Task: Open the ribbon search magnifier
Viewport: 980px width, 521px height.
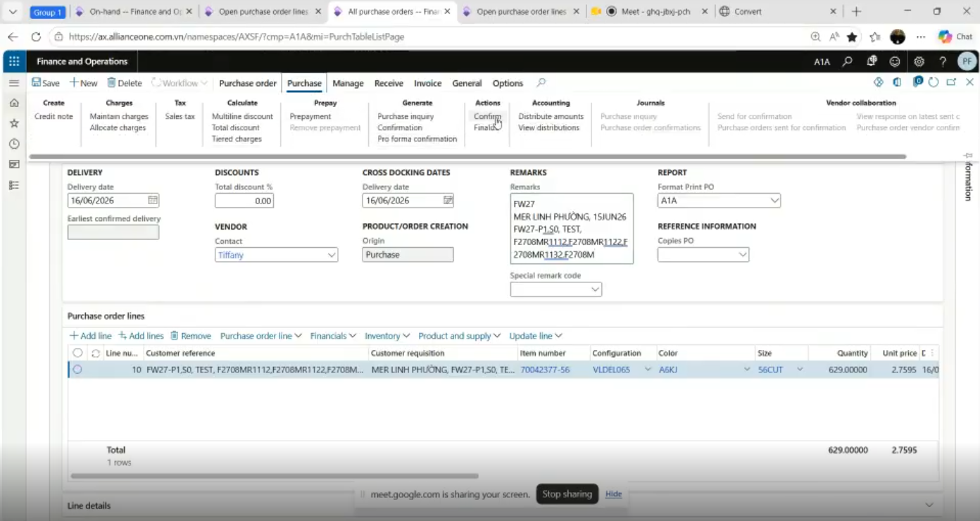Action: [x=541, y=83]
